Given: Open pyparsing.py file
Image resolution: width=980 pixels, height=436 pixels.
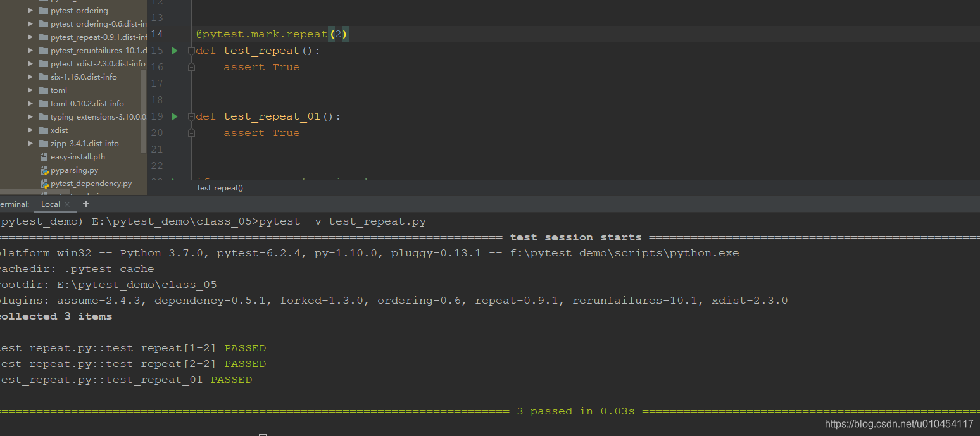Looking at the screenshot, I should (x=74, y=170).
